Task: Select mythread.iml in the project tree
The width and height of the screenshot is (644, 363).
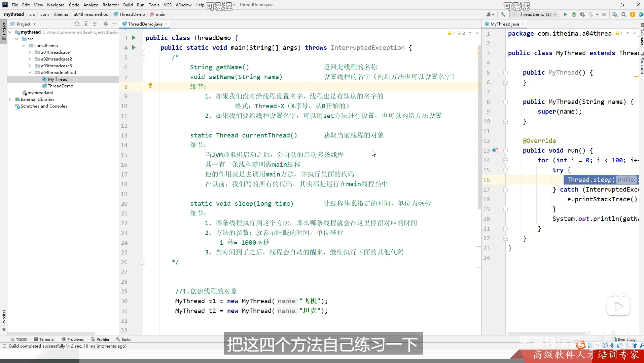Action: pos(40,92)
